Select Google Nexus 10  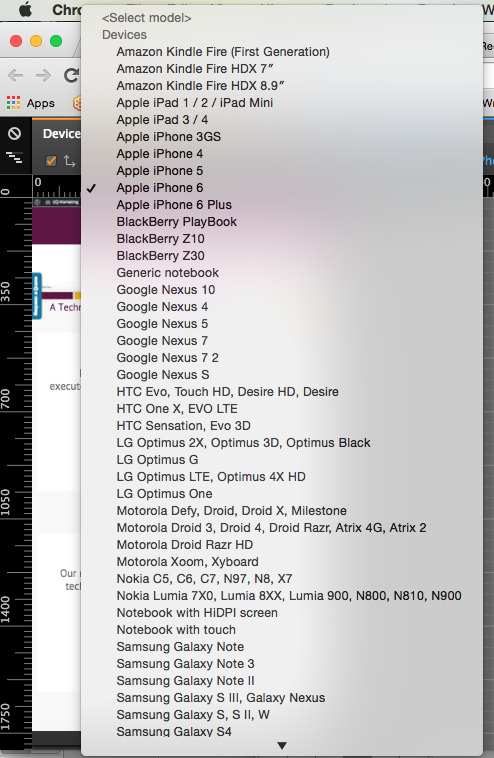click(282, 290)
